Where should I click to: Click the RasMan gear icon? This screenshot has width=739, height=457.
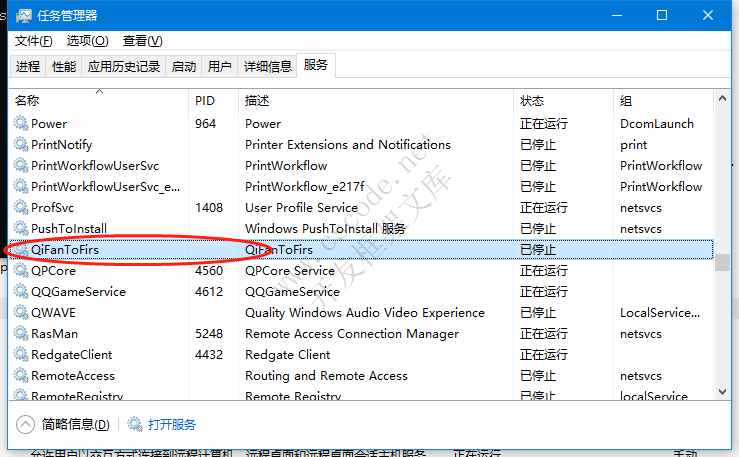pos(21,333)
